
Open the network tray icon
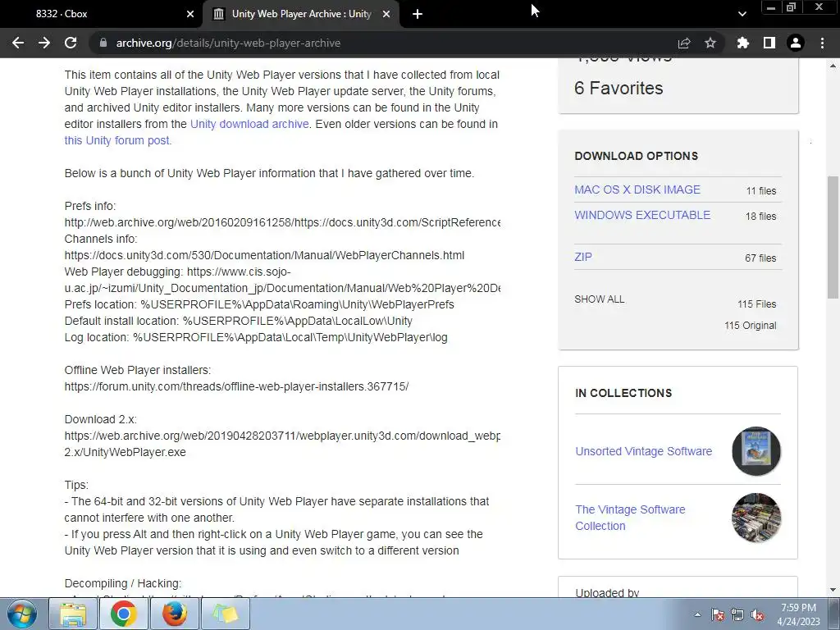737,614
